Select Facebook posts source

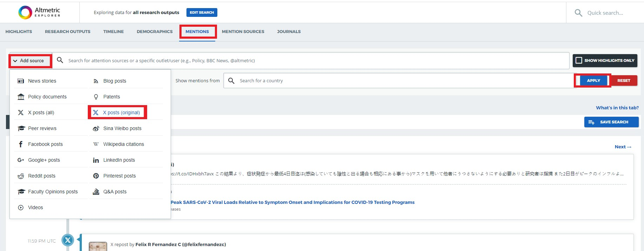click(x=45, y=144)
